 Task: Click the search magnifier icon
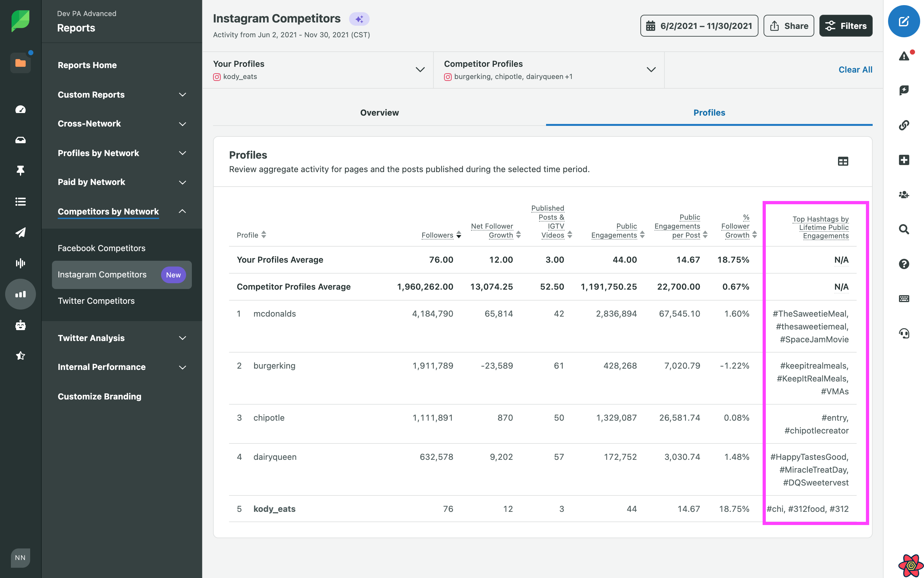pyautogui.click(x=904, y=229)
